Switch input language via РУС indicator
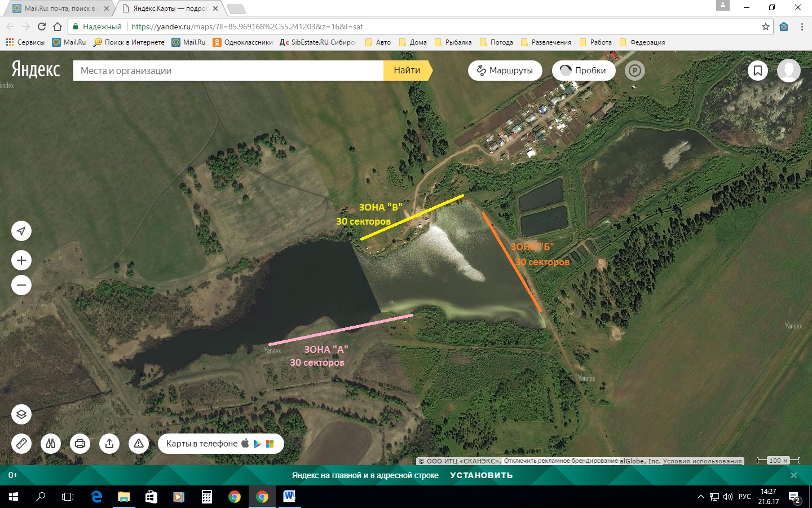The image size is (812, 508). coord(745,497)
